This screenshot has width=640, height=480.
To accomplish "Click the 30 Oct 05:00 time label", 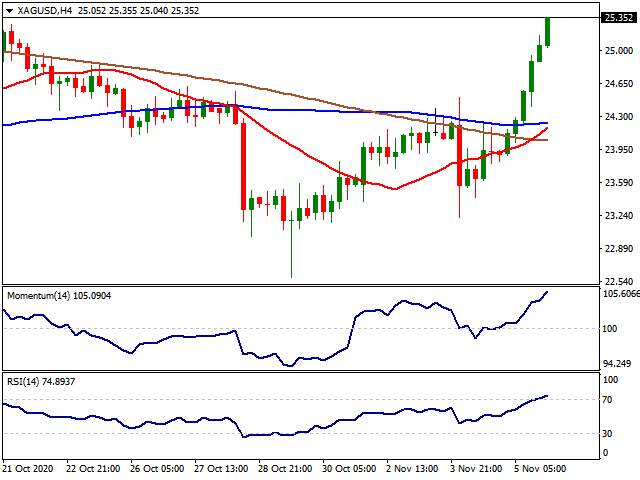I will tap(349, 469).
